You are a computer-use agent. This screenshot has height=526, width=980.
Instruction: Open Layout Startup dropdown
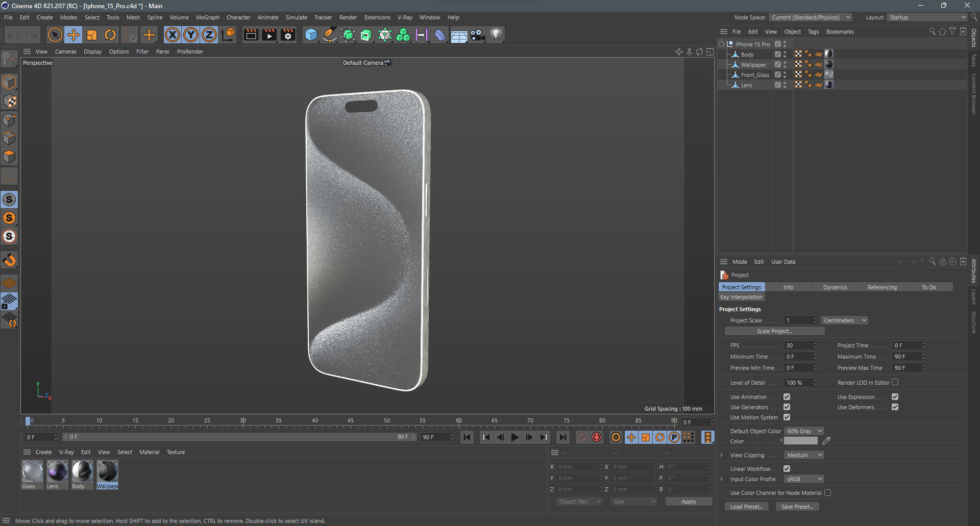pyautogui.click(x=927, y=17)
